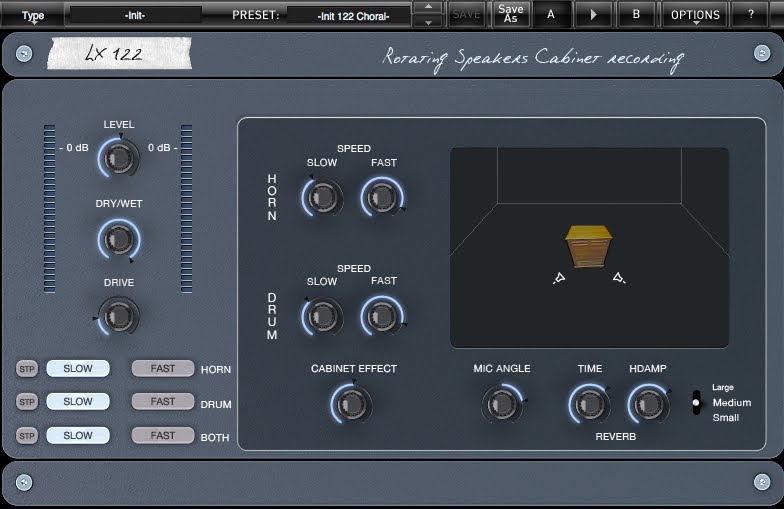Click the reverb HDAMP knob
The width and height of the screenshot is (784, 509).
(x=648, y=404)
